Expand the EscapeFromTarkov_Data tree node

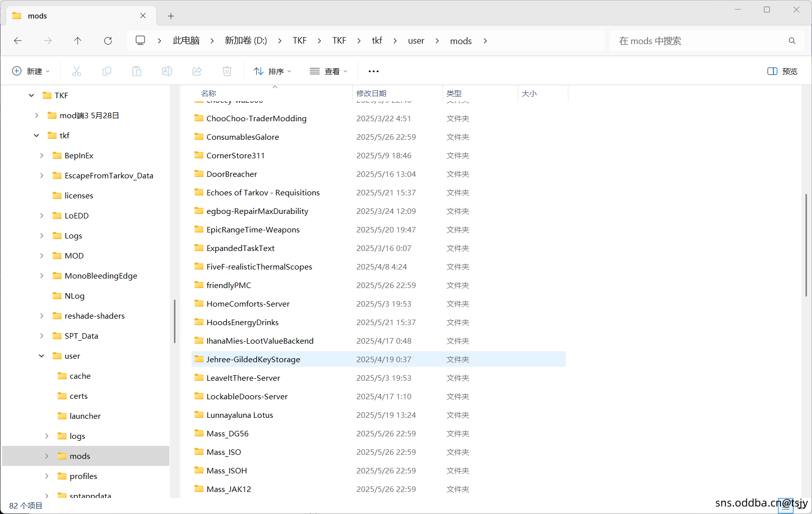pos(42,175)
